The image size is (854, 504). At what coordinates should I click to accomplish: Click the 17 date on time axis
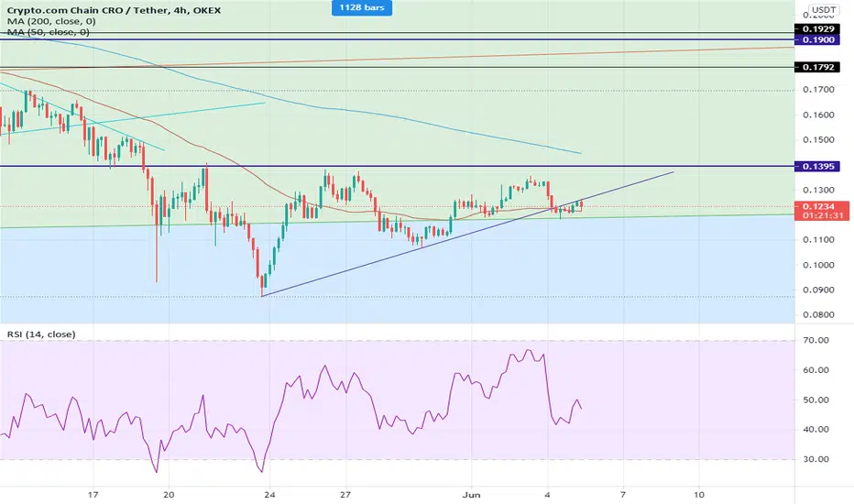[93, 495]
